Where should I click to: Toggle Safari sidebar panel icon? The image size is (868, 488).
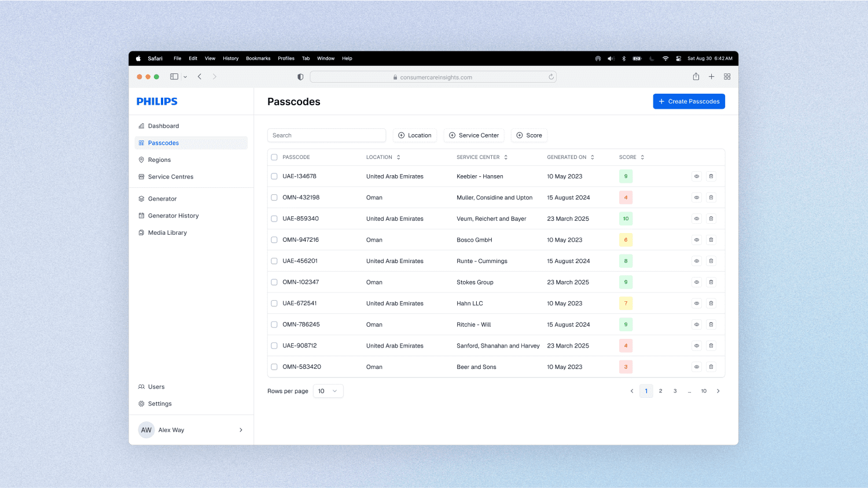point(174,77)
